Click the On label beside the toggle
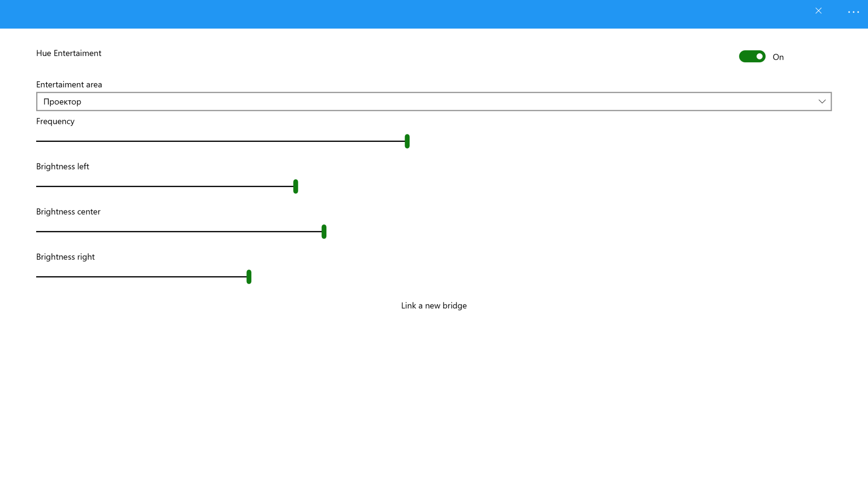Image resolution: width=868 pixels, height=488 pixels. [778, 57]
